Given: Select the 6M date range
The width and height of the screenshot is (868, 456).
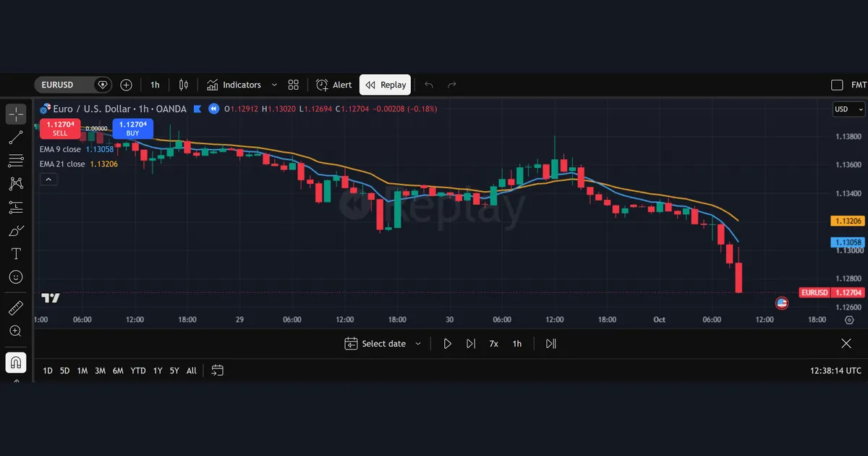Looking at the screenshot, I should pyautogui.click(x=118, y=371).
